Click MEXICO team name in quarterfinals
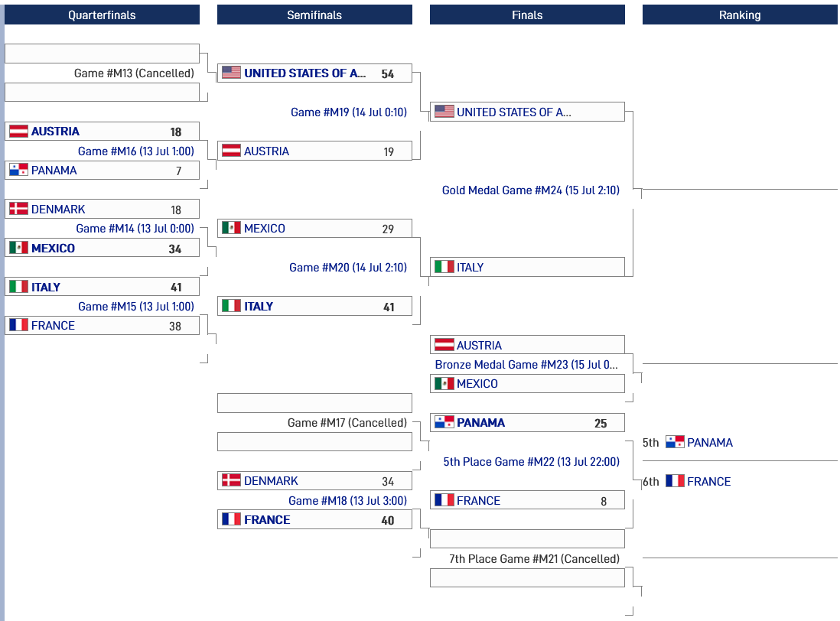 (53, 248)
